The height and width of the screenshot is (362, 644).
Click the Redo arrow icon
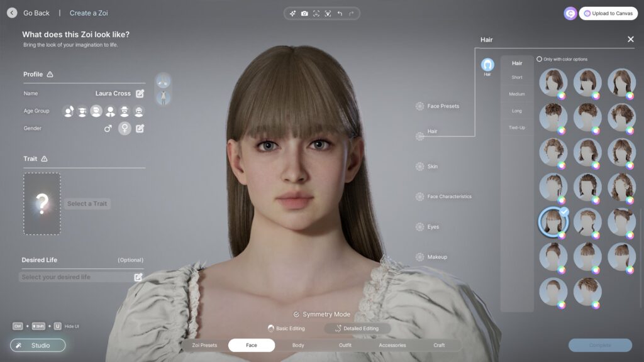point(350,13)
